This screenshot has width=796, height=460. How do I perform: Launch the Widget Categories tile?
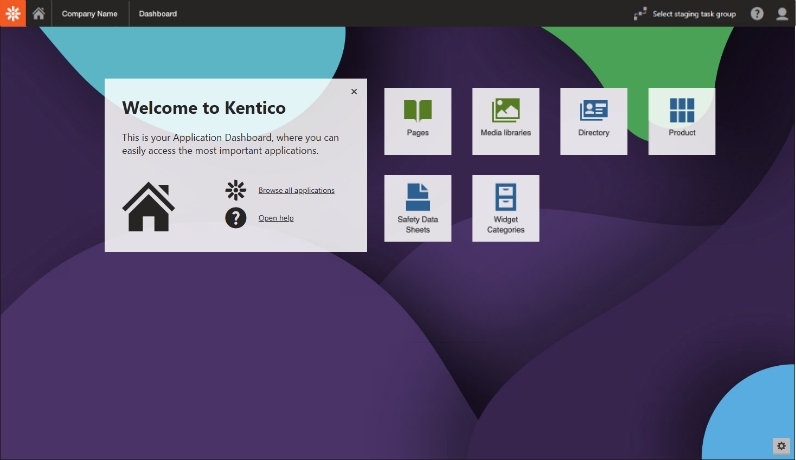(506, 208)
